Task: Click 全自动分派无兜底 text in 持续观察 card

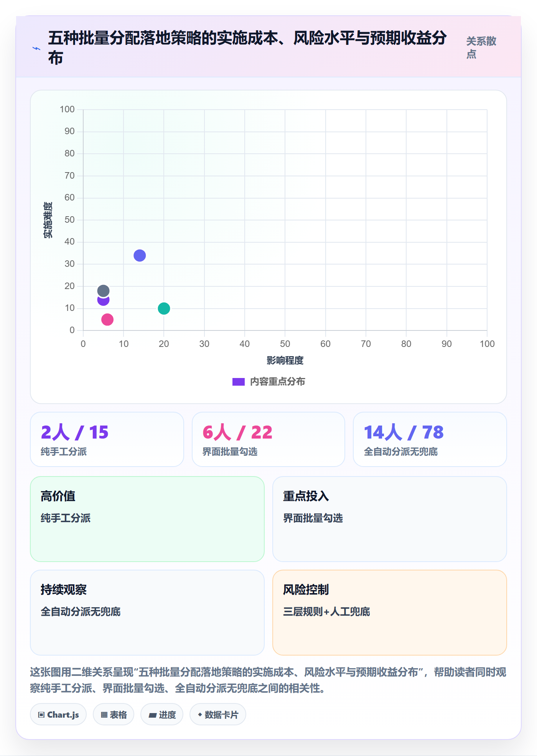Action: pyautogui.click(x=81, y=611)
